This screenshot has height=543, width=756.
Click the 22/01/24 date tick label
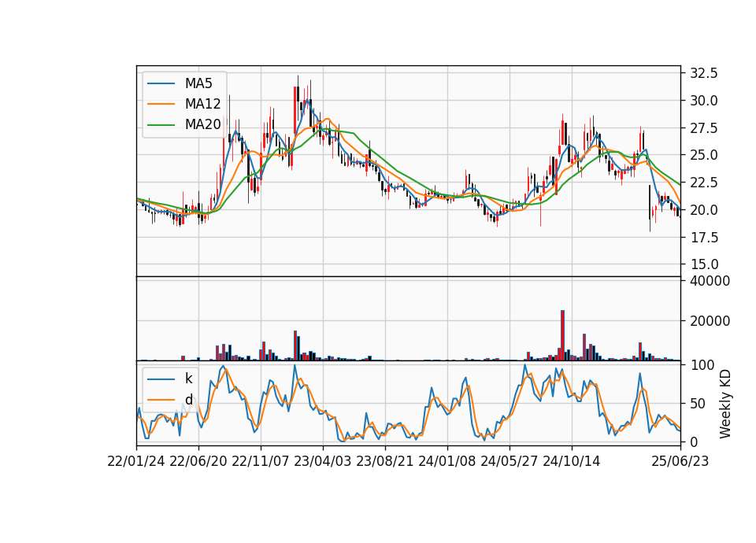coord(136,461)
